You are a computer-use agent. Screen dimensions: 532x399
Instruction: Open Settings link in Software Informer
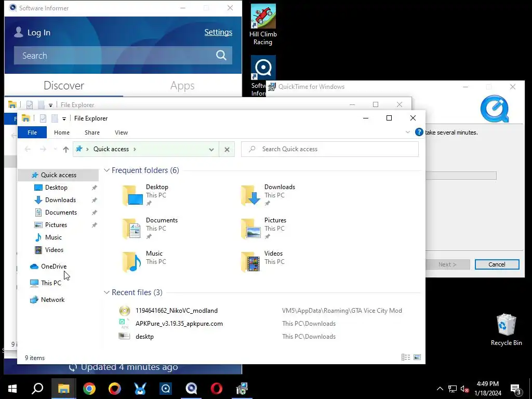click(x=218, y=32)
